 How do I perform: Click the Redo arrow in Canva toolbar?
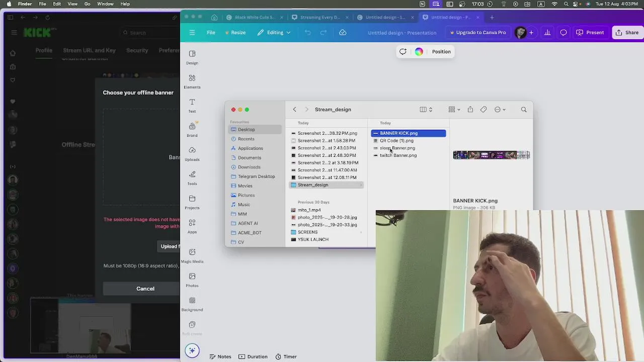pyautogui.click(x=324, y=33)
